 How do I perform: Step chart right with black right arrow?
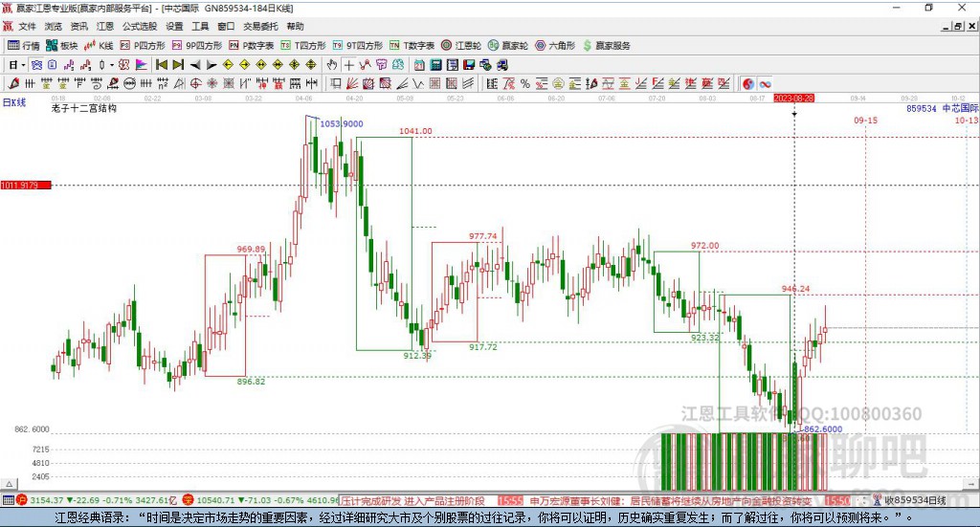(x=212, y=64)
